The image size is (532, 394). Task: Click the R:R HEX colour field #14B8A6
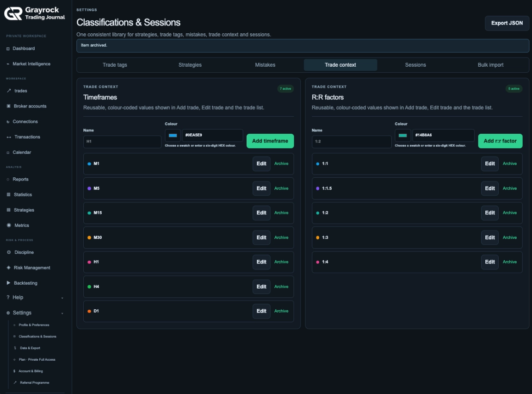(x=443, y=135)
